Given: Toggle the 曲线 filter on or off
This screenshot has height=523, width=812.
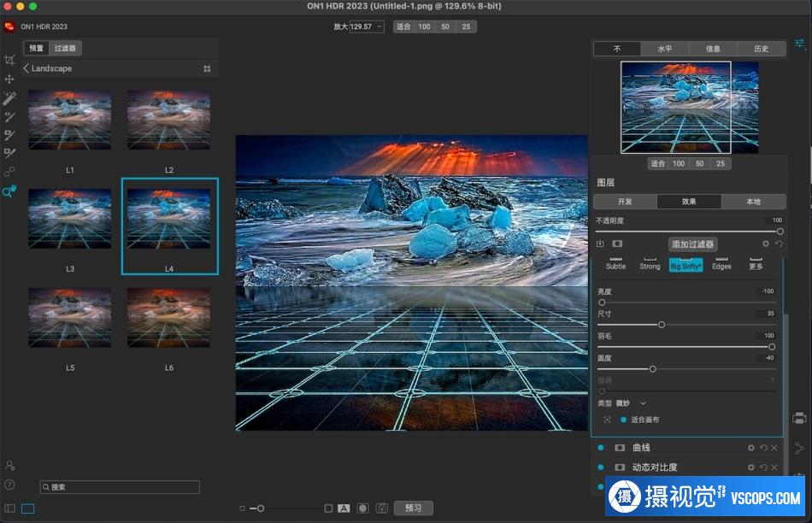Looking at the screenshot, I should point(601,448).
